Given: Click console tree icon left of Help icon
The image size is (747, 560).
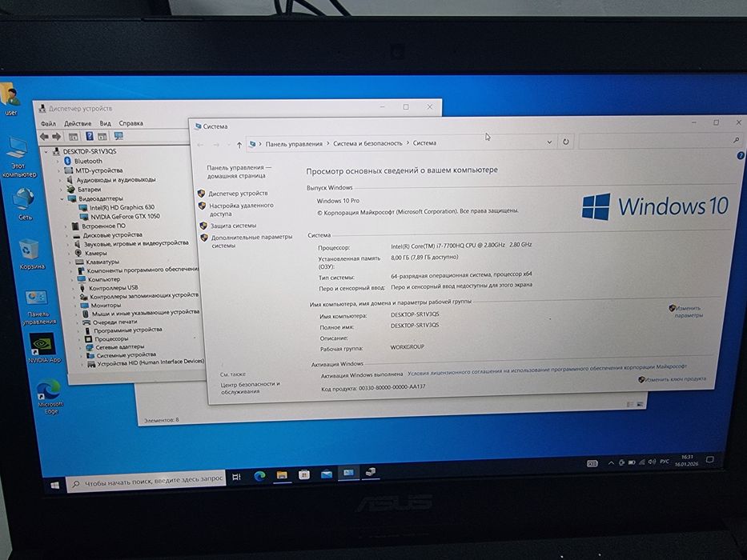Looking at the screenshot, I should [x=74, y=137].
